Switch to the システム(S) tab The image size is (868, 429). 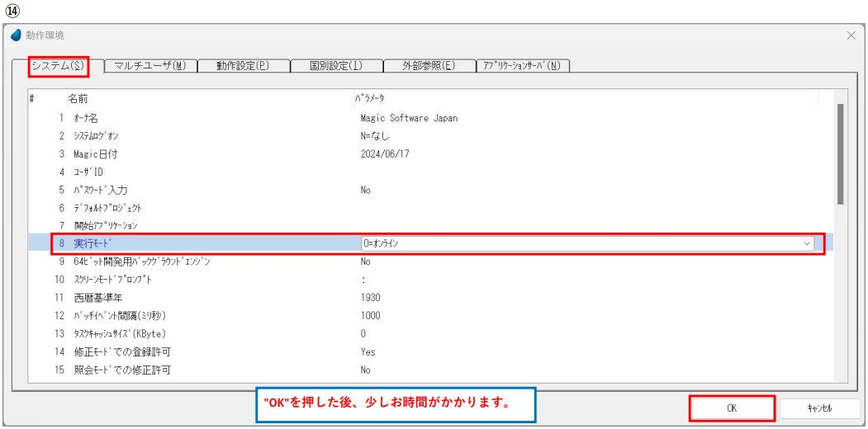coord(58,66)
